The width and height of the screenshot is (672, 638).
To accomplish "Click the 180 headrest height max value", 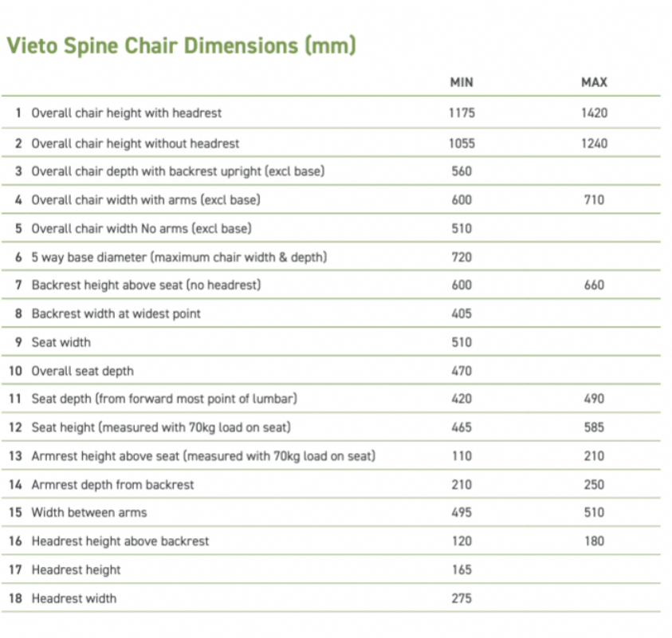I will click(x=594, y=541).
